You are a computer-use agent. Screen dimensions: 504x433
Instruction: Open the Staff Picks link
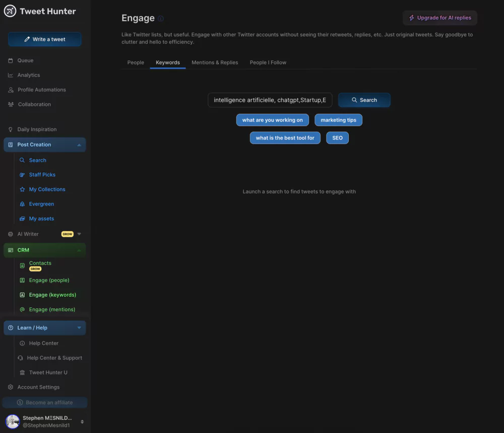42,174
